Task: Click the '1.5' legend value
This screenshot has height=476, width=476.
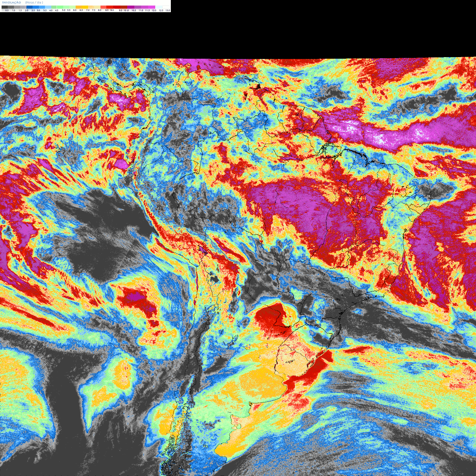Action: coord(20,10)
